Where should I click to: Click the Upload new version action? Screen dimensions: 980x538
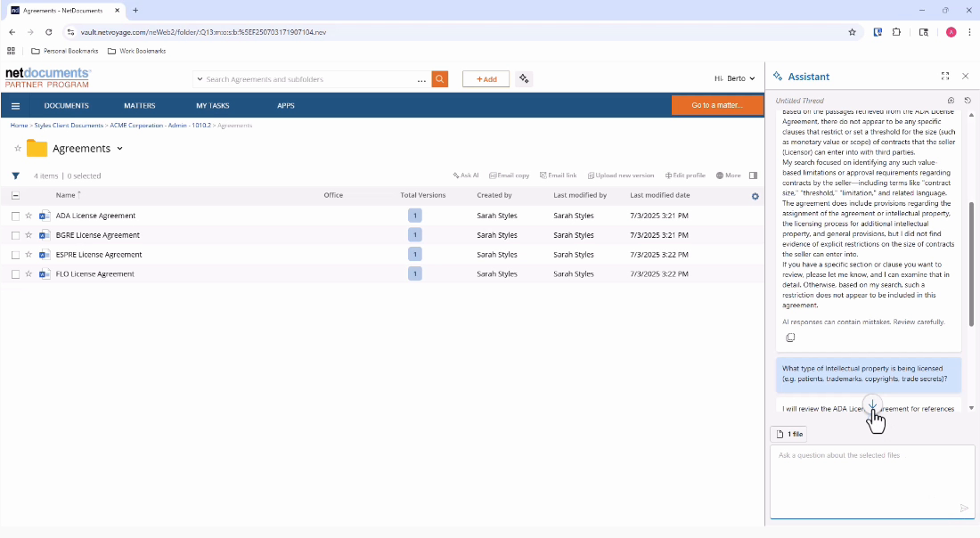[x=621, y=175]
